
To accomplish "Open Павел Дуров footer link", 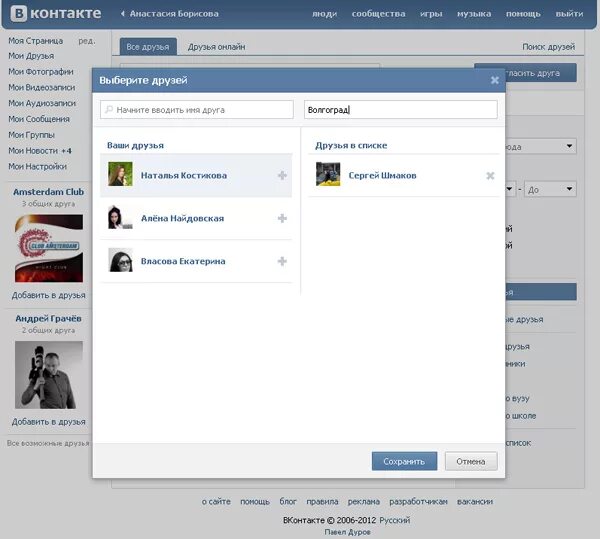I will [347, 532].
